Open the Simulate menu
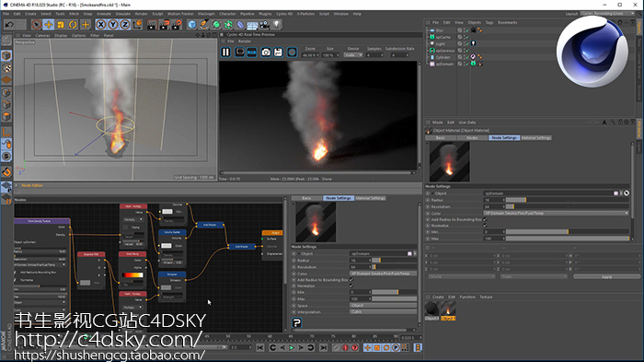Viewport: 644px width, 362px height. tap(122, 14)
